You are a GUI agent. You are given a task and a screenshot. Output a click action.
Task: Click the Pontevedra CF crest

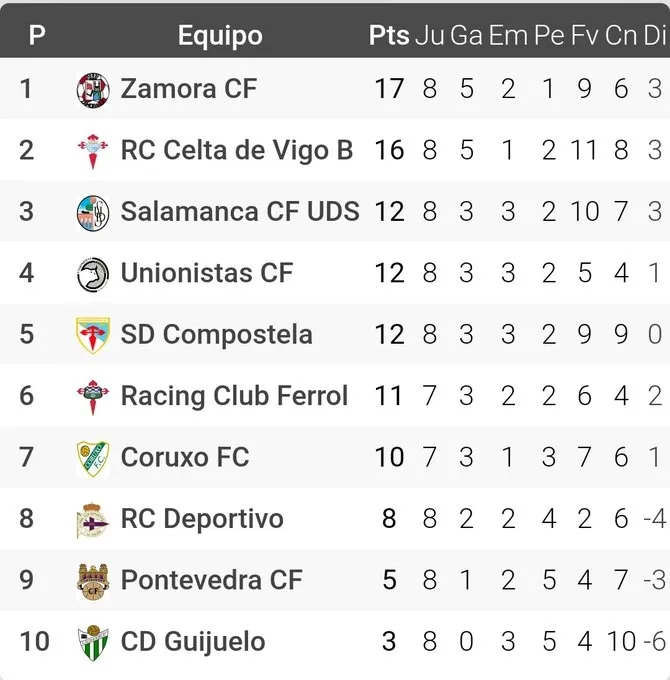[x=92, y=581]
